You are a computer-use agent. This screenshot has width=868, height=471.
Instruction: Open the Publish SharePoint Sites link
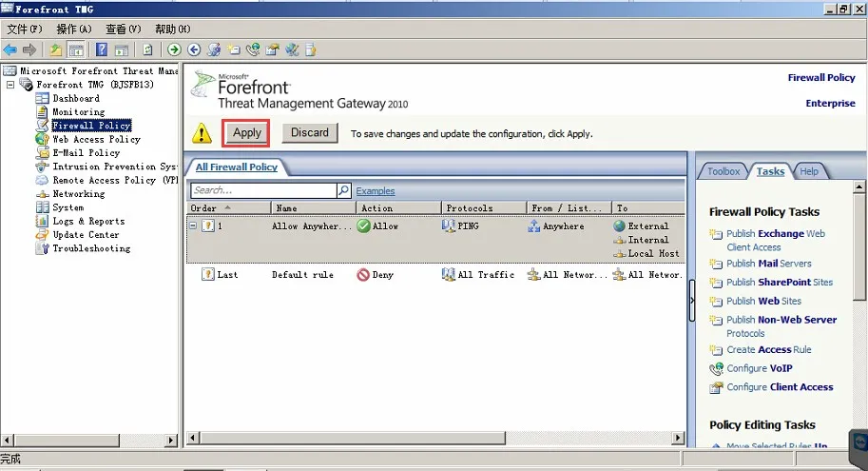coord(780,282)
